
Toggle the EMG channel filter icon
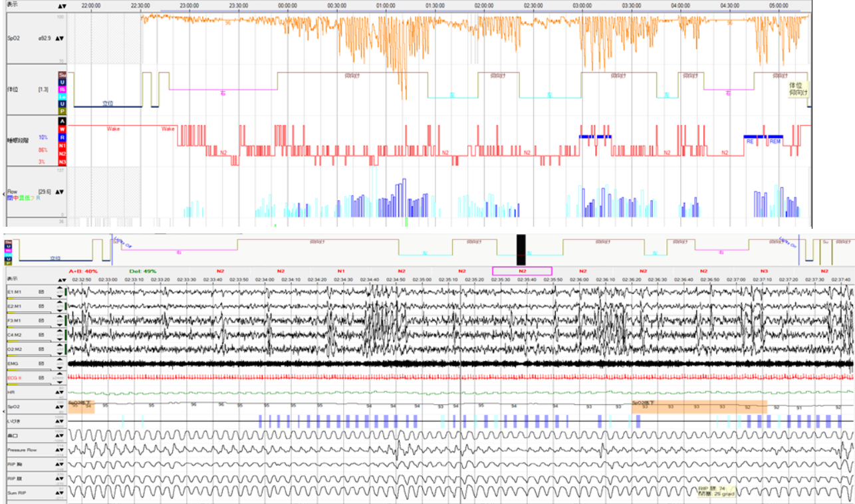(41, 364)
